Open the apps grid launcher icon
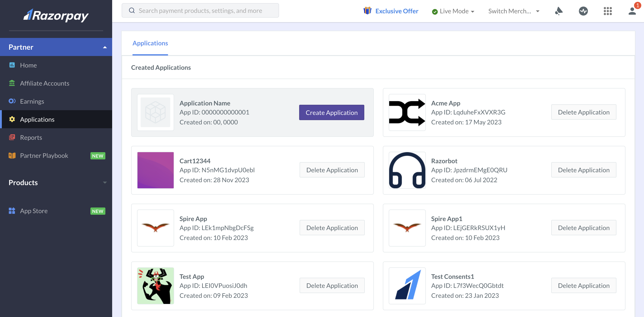This screenshot has height=317, width=644. click(608, 11)
